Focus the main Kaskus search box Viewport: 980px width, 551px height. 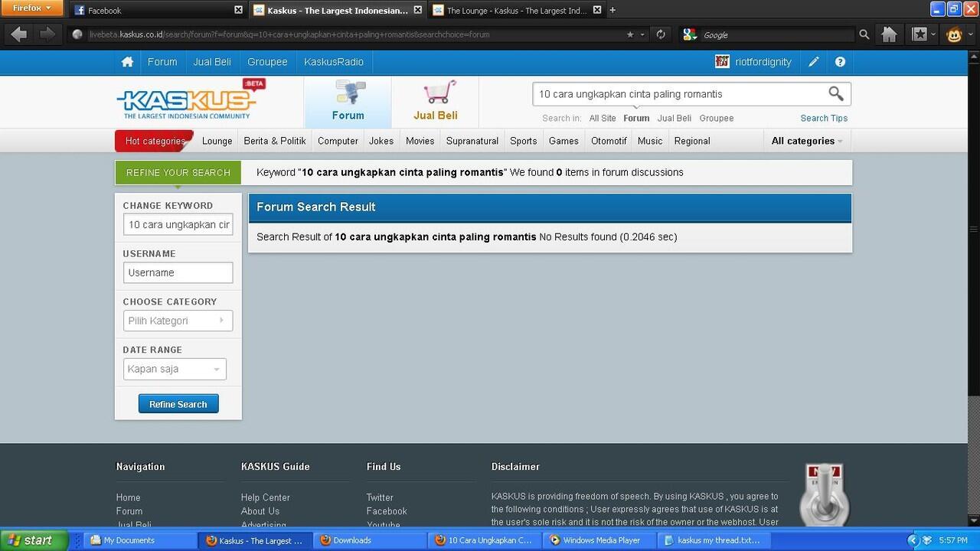click(680, 94)
